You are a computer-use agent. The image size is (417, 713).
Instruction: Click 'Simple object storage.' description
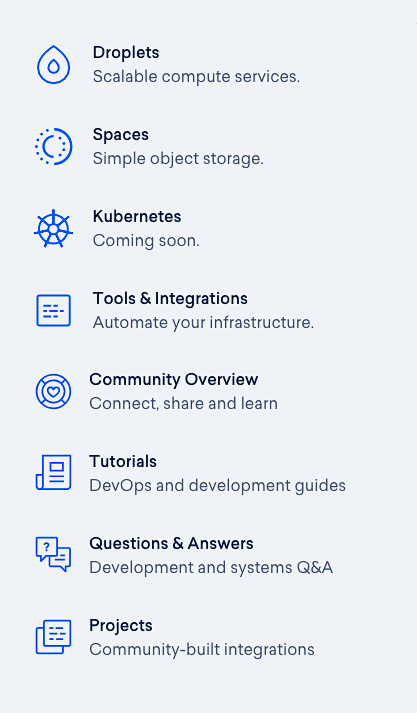[x=178, y=159]
